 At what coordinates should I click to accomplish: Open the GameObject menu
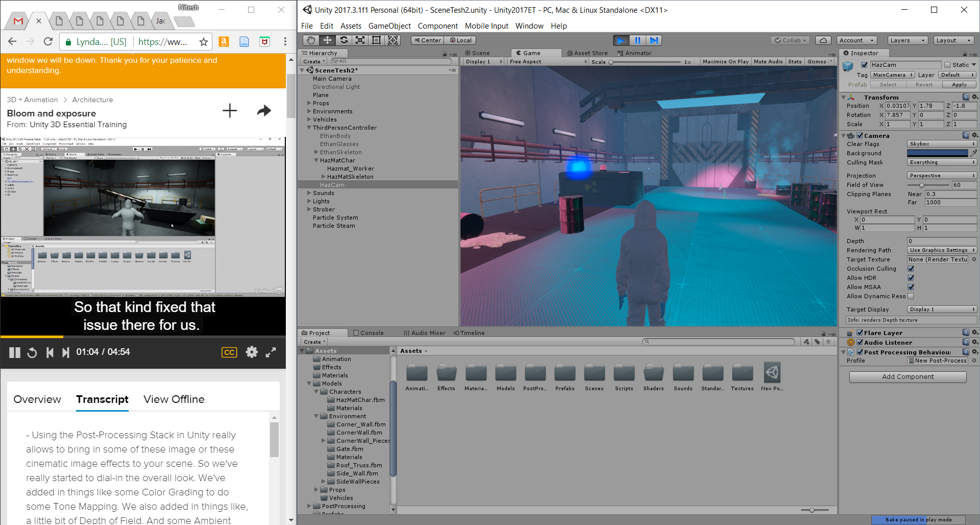point(389,26)
